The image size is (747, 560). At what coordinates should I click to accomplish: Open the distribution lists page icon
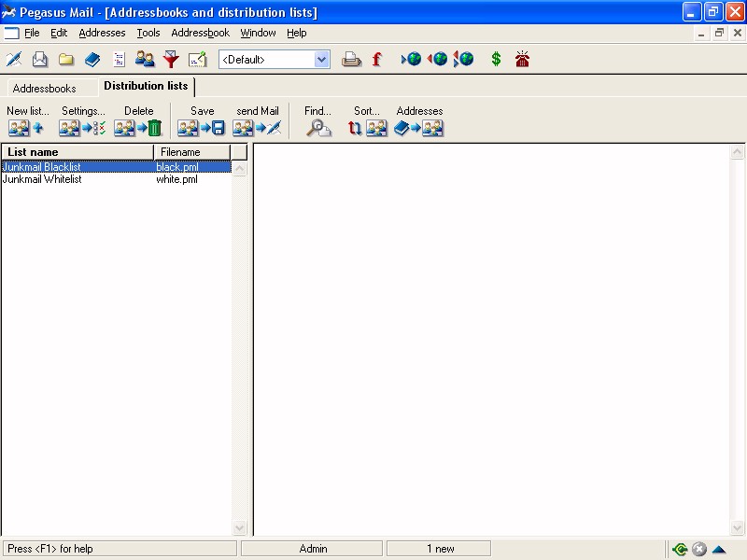119,60
